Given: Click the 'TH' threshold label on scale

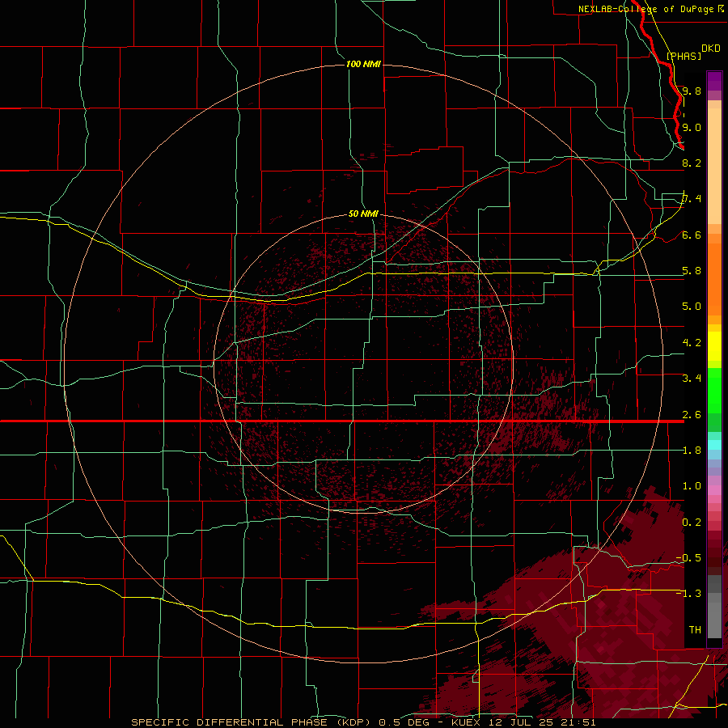Looking at the screenshot, I should pyautogui.click(x=695, y=630).
